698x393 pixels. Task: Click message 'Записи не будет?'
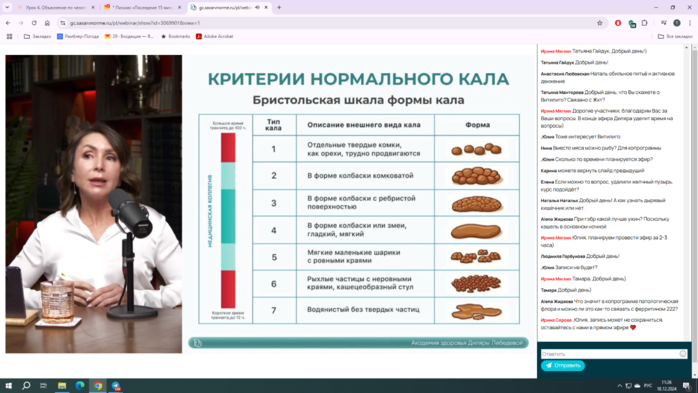pyautogui.click(x=576, y=267)
